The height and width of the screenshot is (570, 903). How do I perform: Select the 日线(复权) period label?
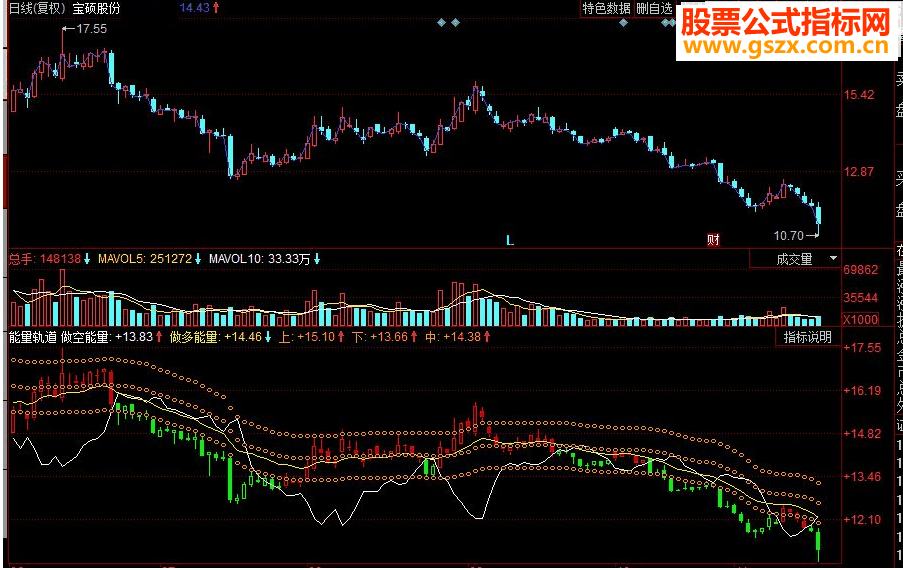(37, 8)
